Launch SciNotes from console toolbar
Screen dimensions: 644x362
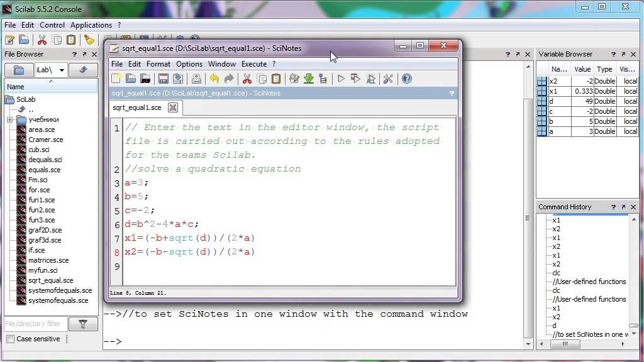coord(9,40)
